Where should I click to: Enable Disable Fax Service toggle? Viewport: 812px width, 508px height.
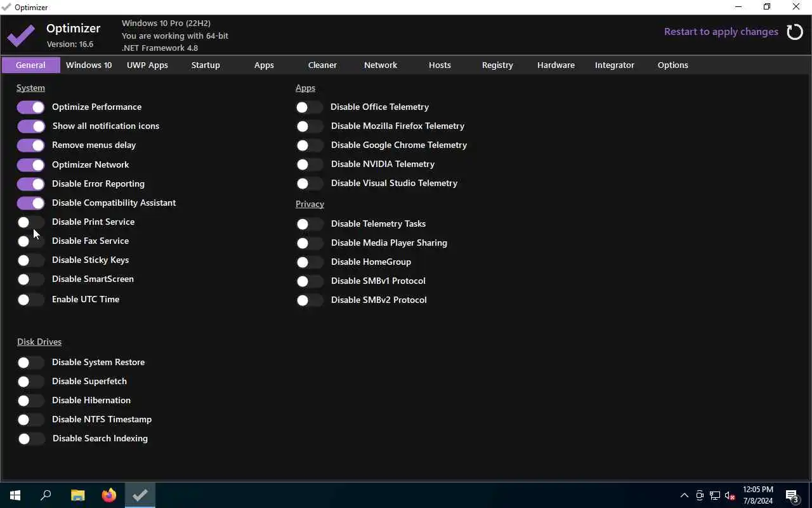[30, 241]
